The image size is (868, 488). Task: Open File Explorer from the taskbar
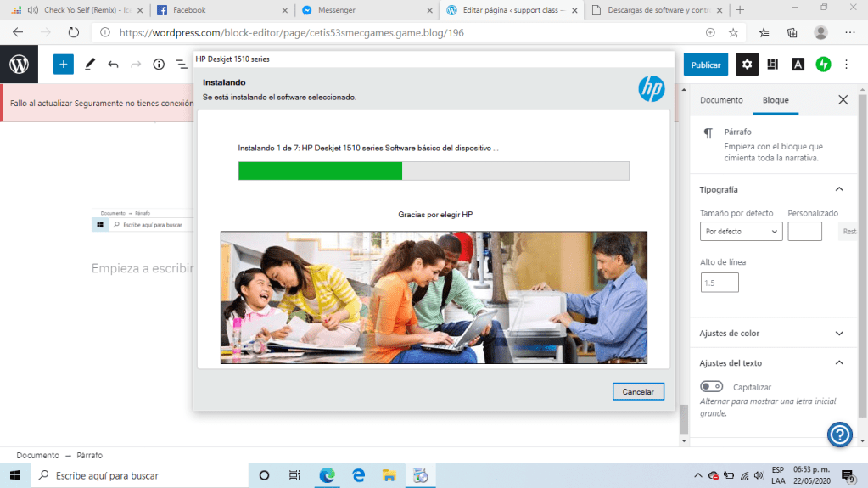point(389,475)
